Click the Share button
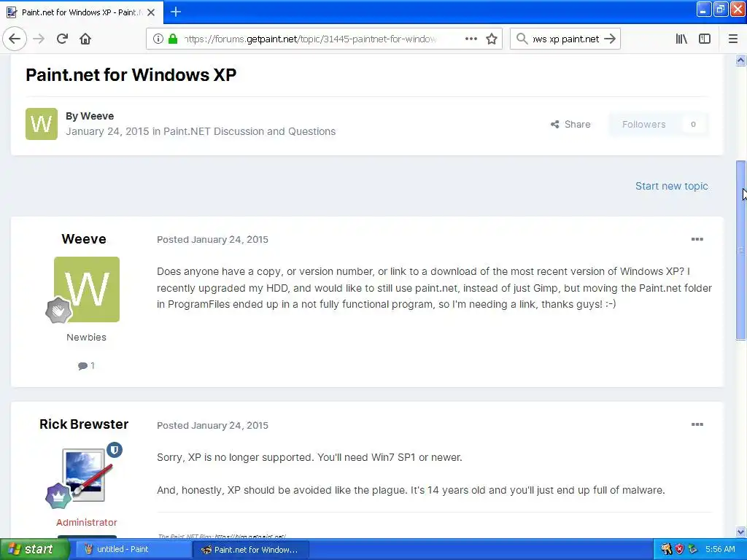 point(570,124)
